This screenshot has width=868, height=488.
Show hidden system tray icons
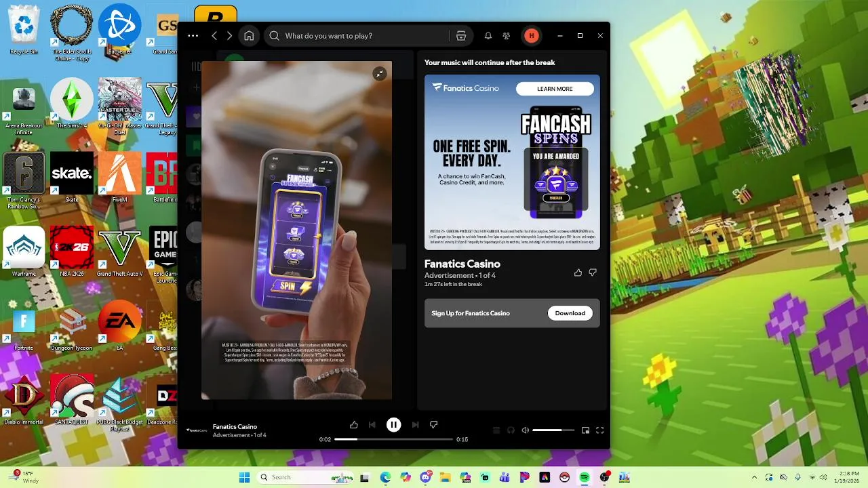pos(754,477)
